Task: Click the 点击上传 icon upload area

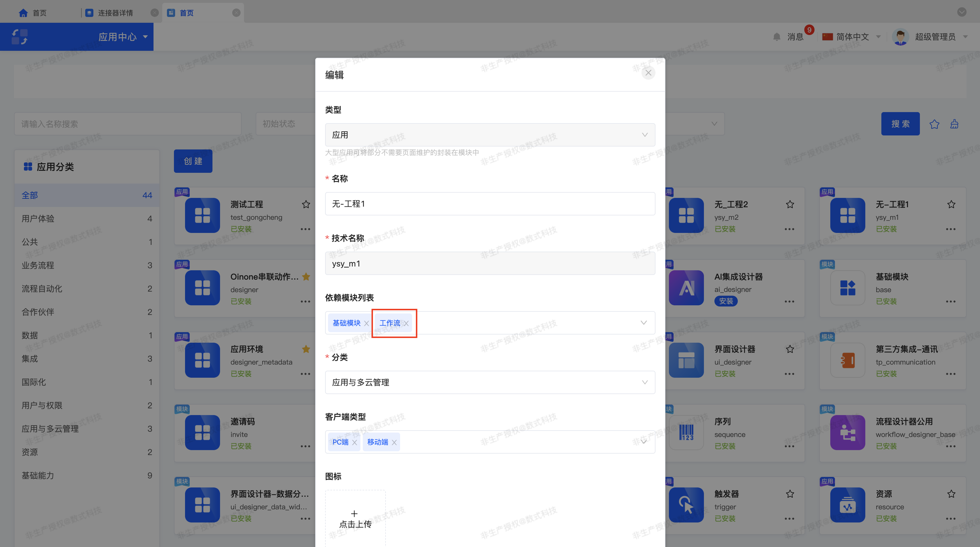Action: [355, 519]
